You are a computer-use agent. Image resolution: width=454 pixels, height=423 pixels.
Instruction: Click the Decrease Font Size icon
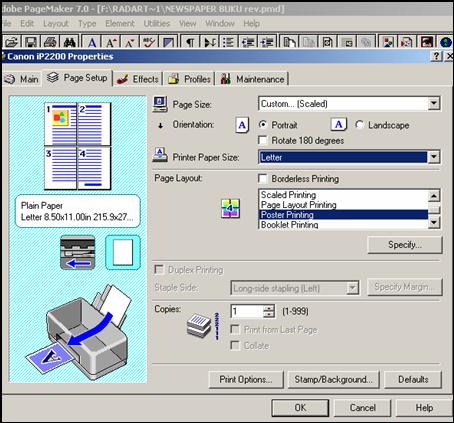point(130,42)
